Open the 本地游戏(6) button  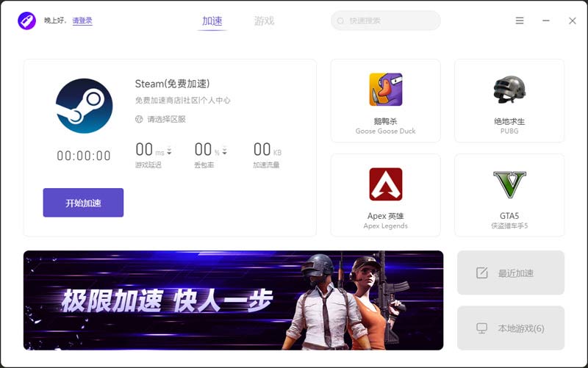click(511, 328)
